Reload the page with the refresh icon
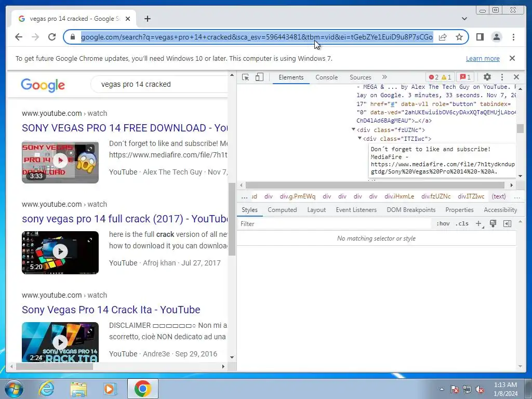The height and width of the screenshot is (399, 532). [52, 37]
